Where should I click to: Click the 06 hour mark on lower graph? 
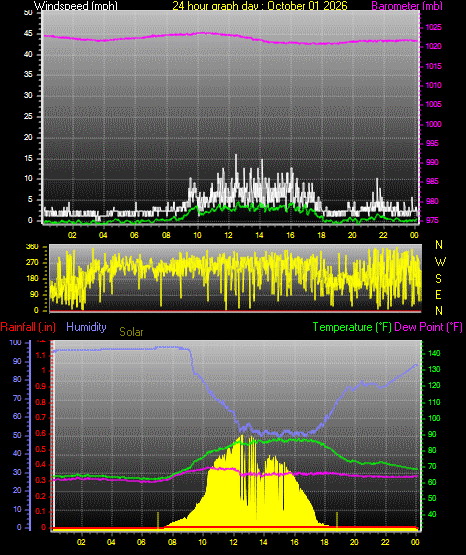pyautogui.click(x=141, y=542)
